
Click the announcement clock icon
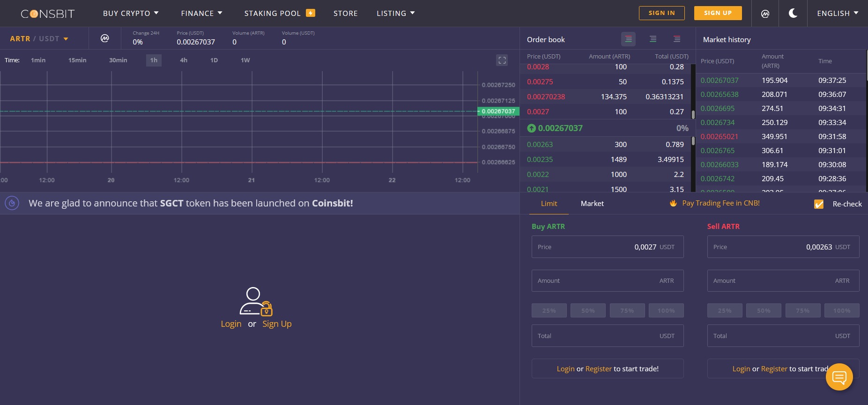click(x=12, y=203)
